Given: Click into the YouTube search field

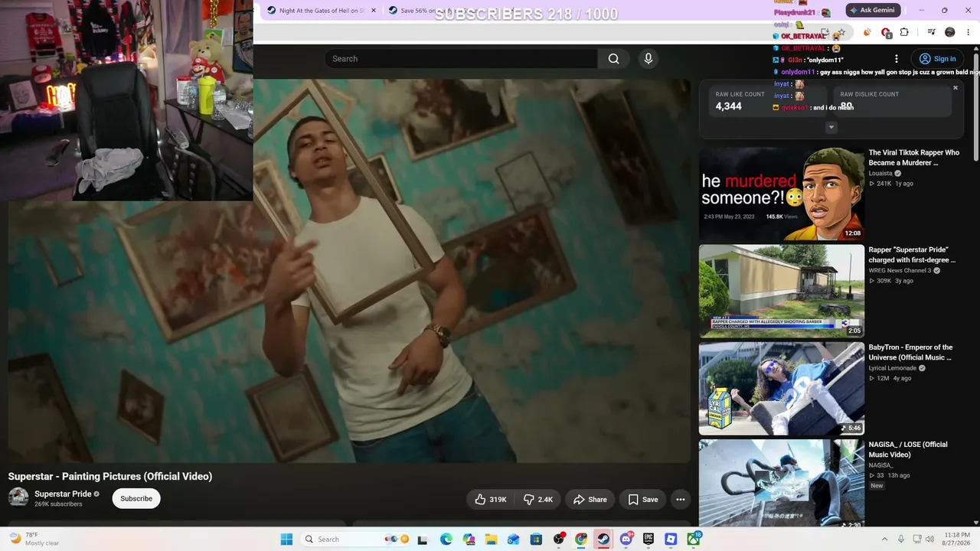Looking at the screenshot, I should pos(461,59).
